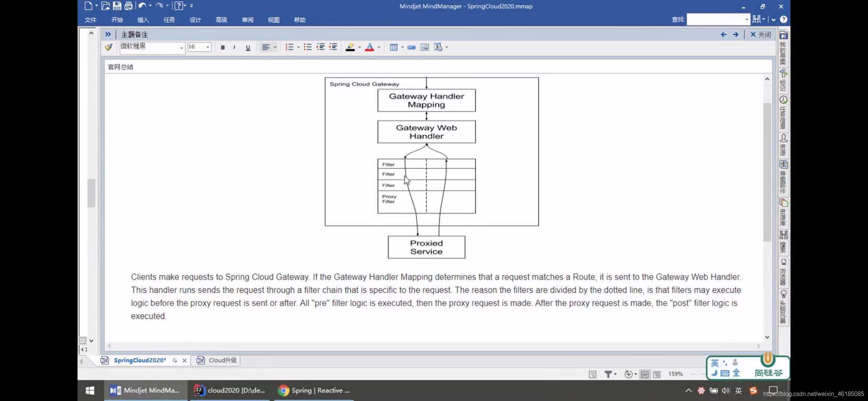Open highlight color dropdown arrow
Viewport: 868px width, 401px height.
[360, 47]
